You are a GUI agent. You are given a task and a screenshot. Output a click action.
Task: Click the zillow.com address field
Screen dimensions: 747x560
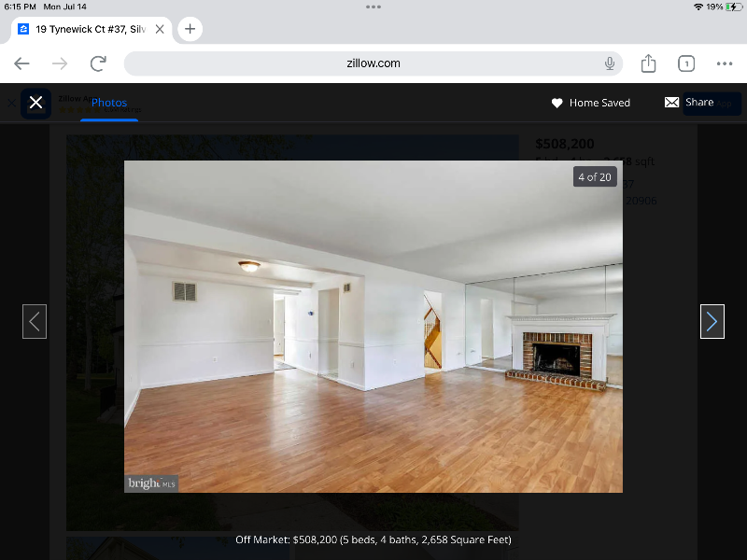click(x=373, y=63)
